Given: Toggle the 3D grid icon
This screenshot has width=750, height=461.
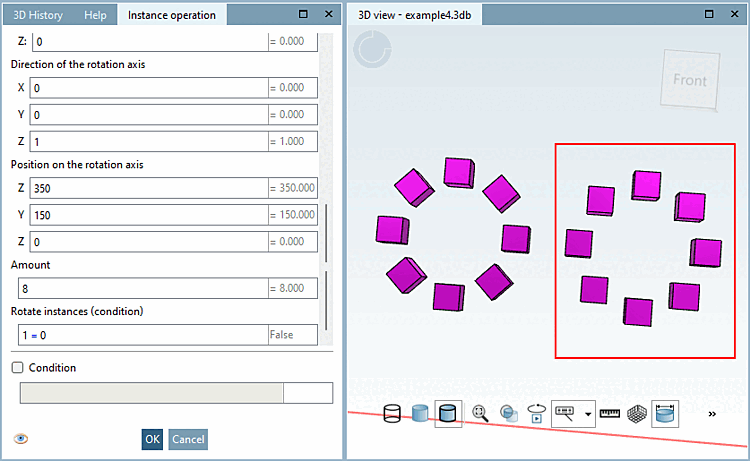Looking at the screenshot, I should point(637,414).
